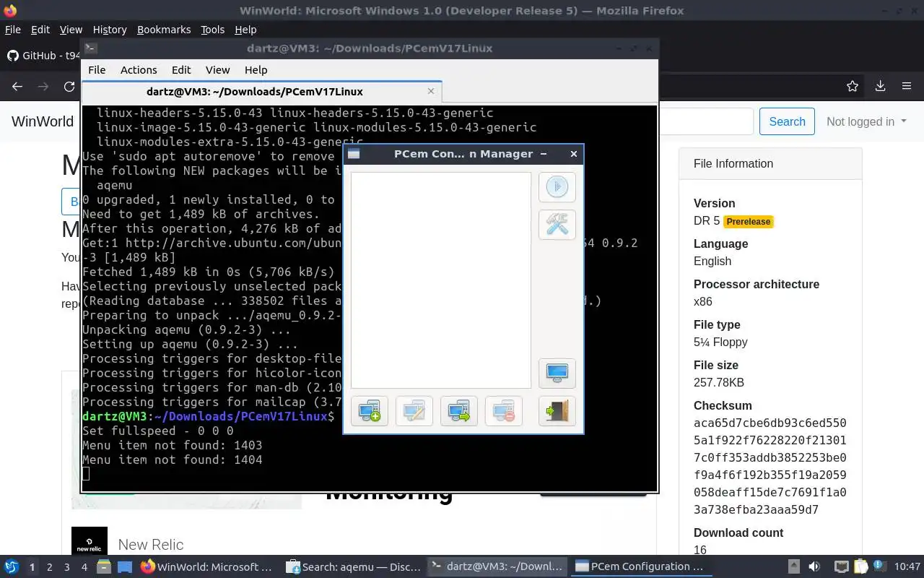Open Firefox Help menu
This screenshot has width=924, height=578.
point(245,30)
